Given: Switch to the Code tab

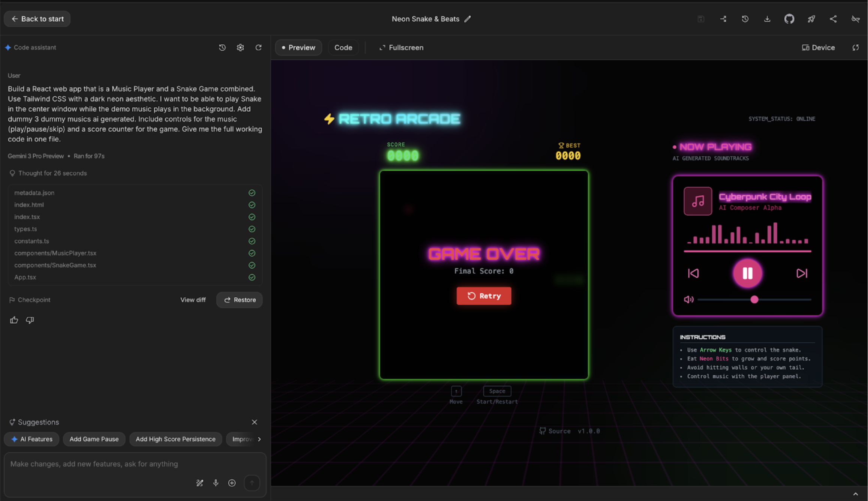Looking at the screenshot, I should (x=343, y=48).
